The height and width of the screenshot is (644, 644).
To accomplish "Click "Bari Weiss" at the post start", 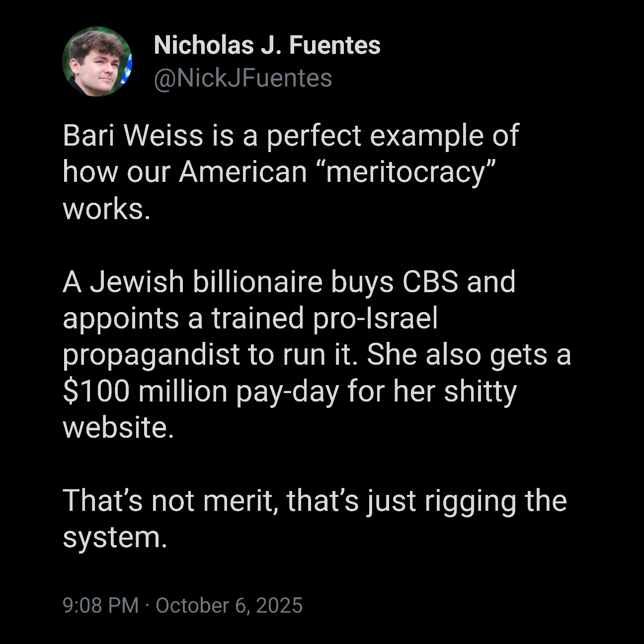I will click(133, 135).
